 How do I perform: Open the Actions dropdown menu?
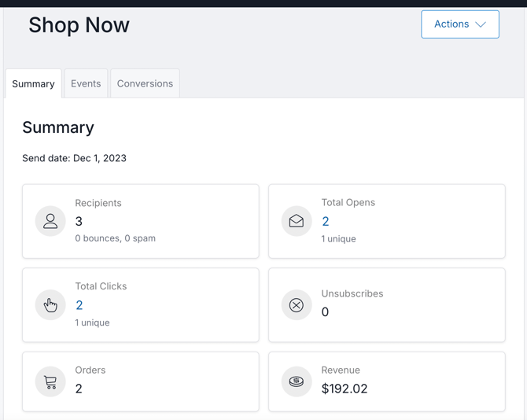[460, 24]
